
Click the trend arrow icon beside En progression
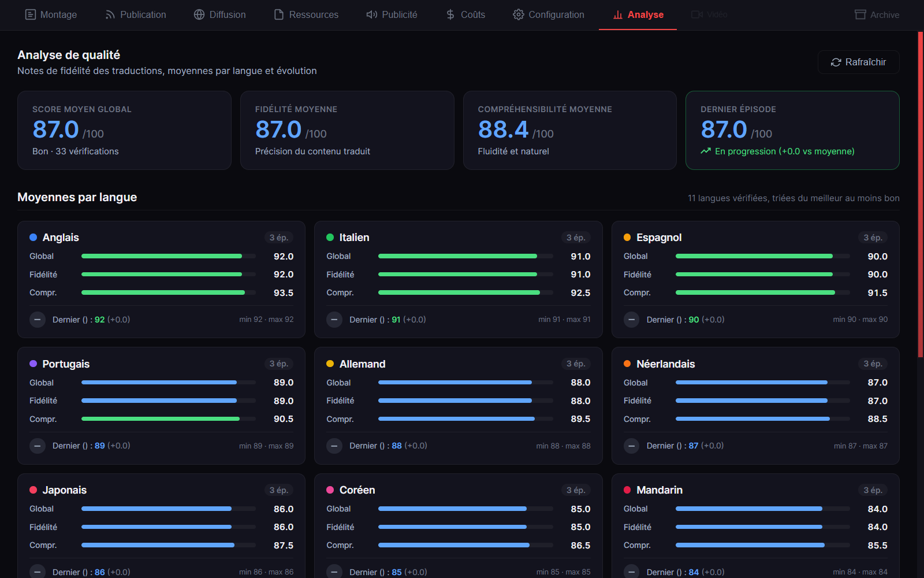[x=706, y=151]
